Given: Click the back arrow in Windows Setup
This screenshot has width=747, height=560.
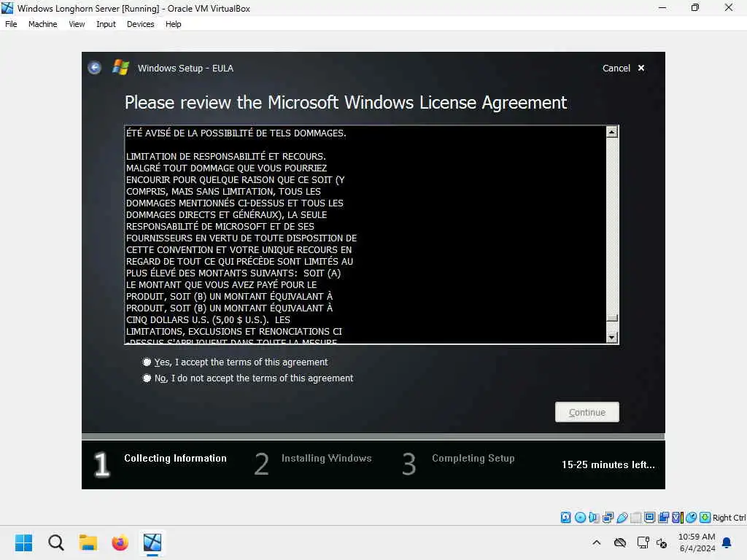Looking at the screenshot, I should (x=95, y=68).
